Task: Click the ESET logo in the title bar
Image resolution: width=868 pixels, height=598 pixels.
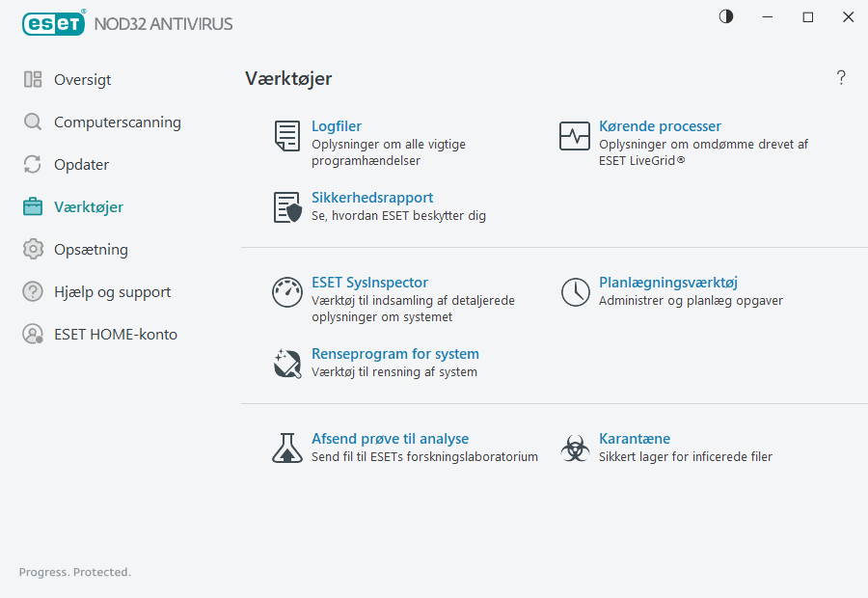Action: click(54, 22)
